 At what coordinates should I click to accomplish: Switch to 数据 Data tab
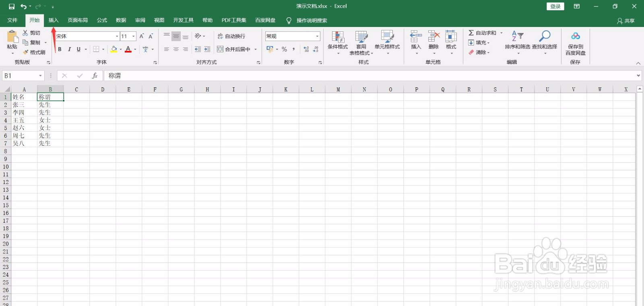121,20
